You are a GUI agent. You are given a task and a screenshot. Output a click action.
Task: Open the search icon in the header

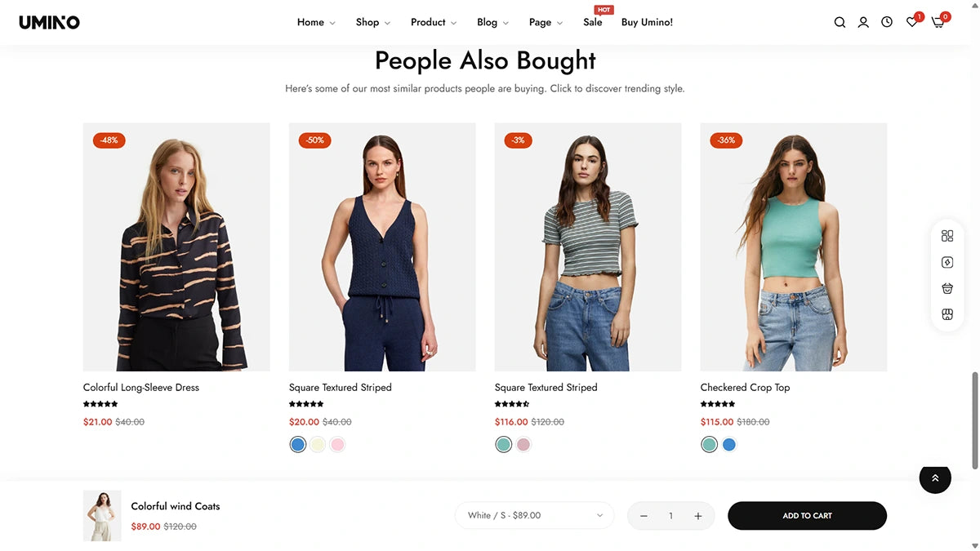840,22
